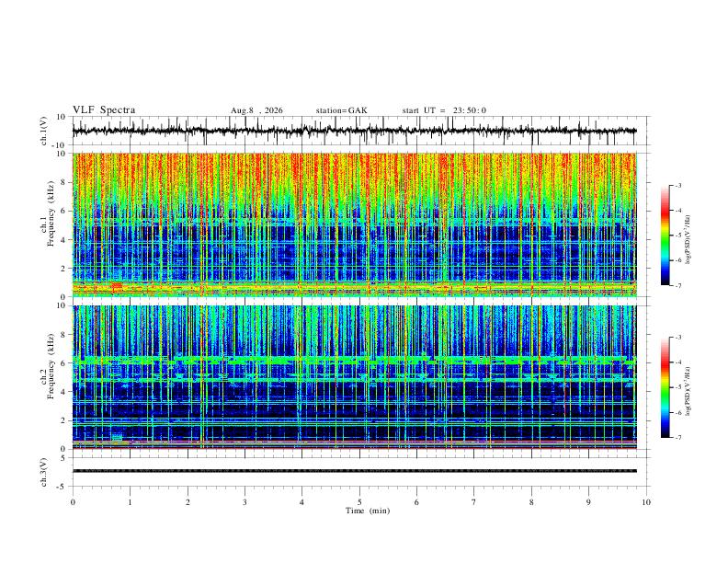Click the -3 label on upper colorbar

click(x=677, y=185)
